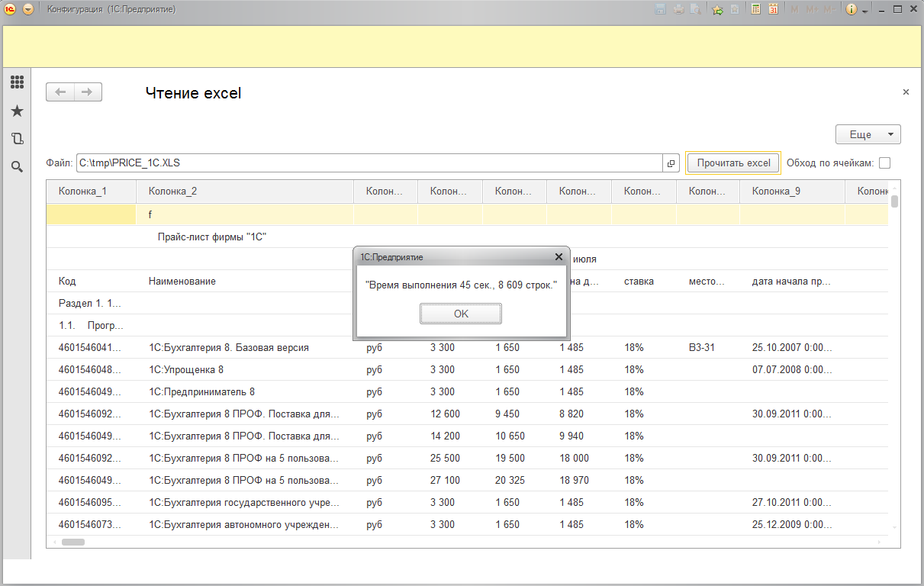Screen dimensions: 924x586
Task: Click OK in the 1С:Предприятие dialog
Action: (x=461, y=314)
